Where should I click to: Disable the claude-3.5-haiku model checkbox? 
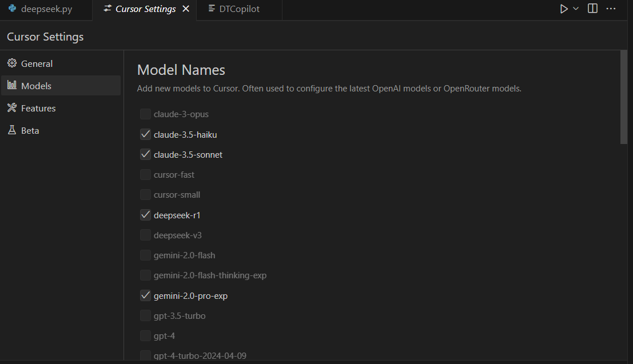[145, 135]
